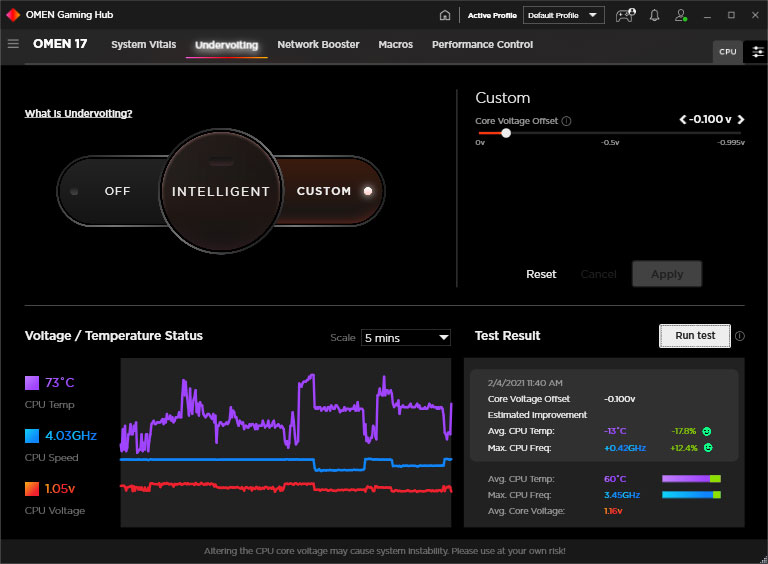This screenshot has height=564, width=768.
Task: Run the undervolting test
Action: [695, 336]
